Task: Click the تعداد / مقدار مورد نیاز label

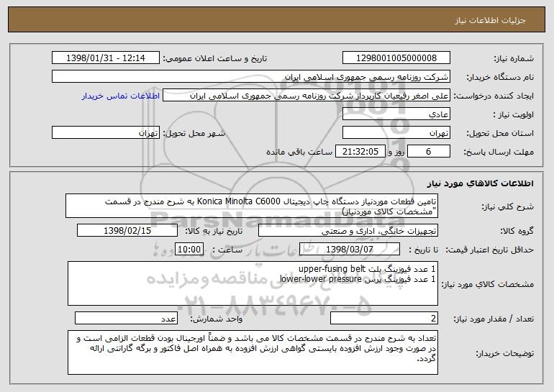Action: 494,319
